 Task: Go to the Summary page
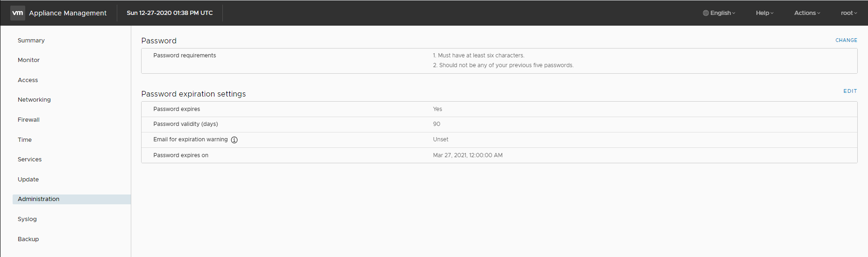point(31,41)
